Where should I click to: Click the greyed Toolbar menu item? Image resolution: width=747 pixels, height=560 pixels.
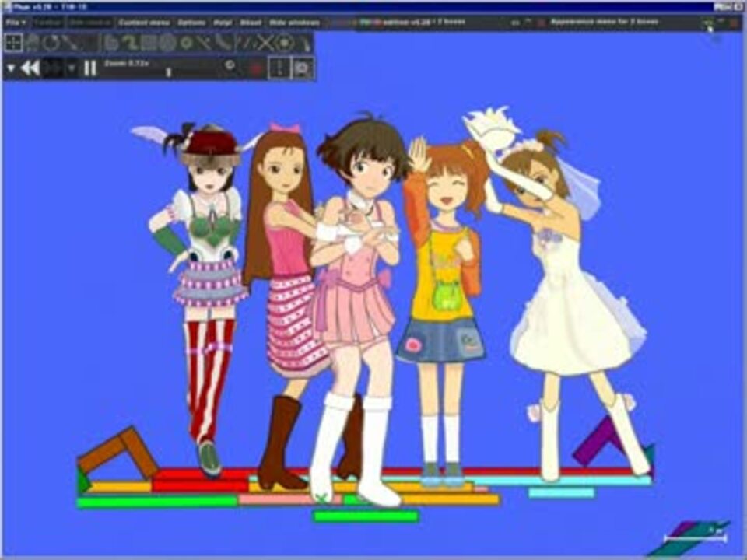coord(47,23)
